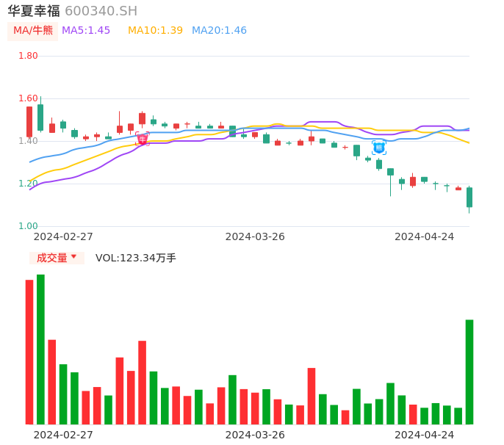This screenshot has height=445, width=504.
Task: Select the 2024-04-24 date on volume axis
Action: click(x=425, y=435)
